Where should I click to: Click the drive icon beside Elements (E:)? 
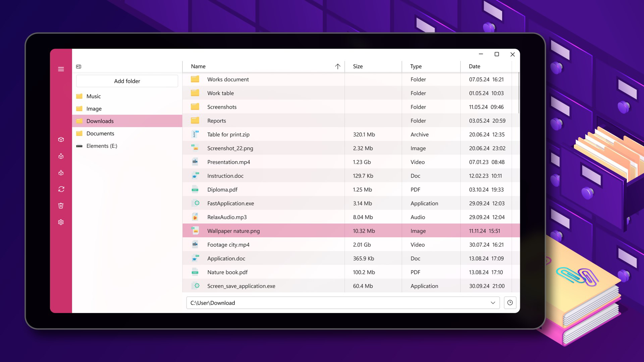click(x=79, y=146)
